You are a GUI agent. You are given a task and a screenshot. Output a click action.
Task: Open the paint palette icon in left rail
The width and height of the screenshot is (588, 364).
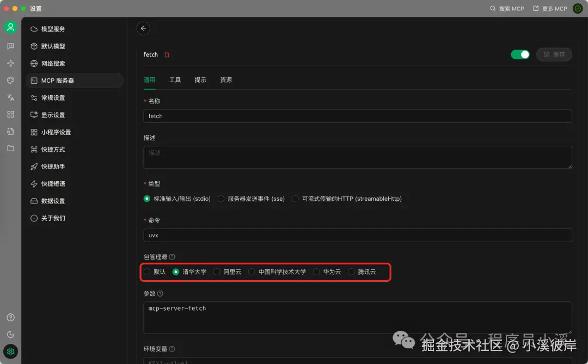(x=10, y=80)
